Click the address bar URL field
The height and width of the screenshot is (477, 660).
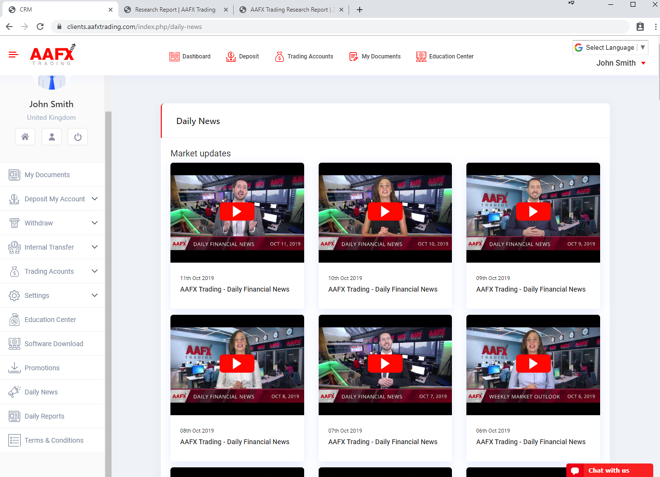340,27
